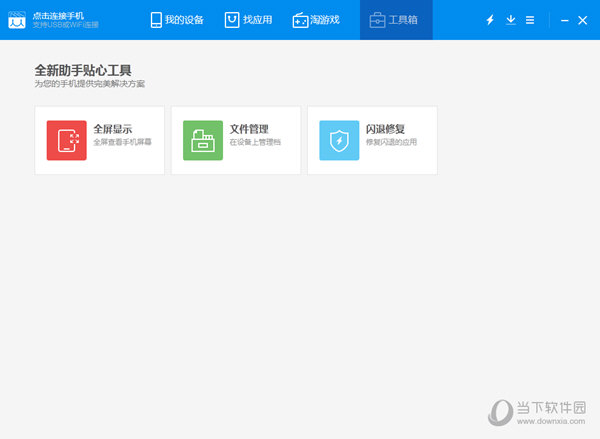Switch to the 找应用 tab
Screen dimensions: 600x439
[x=248, y=20]
